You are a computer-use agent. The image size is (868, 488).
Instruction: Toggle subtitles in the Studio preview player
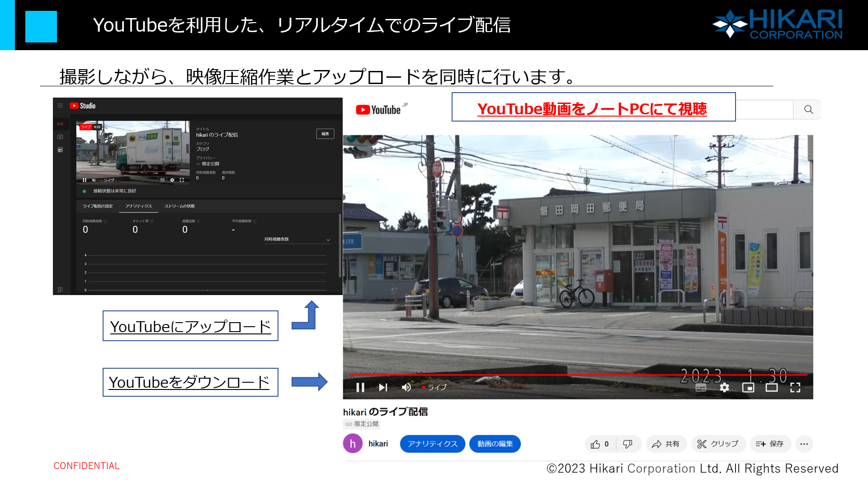tap(162, 180)
